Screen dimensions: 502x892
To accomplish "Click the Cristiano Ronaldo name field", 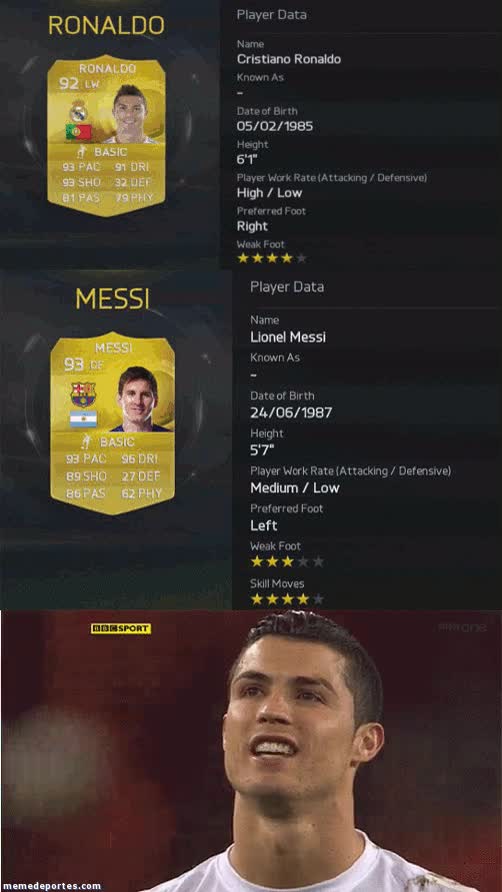I will [x=289, y=59].
